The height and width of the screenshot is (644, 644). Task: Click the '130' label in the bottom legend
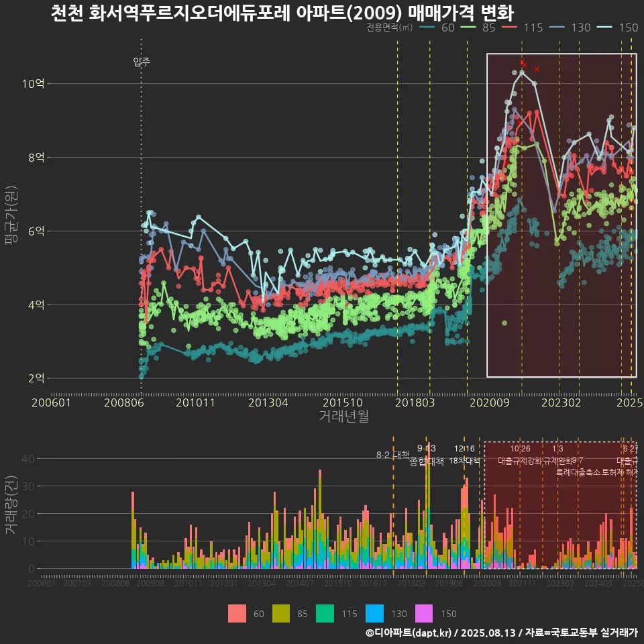tap(398, 614)
